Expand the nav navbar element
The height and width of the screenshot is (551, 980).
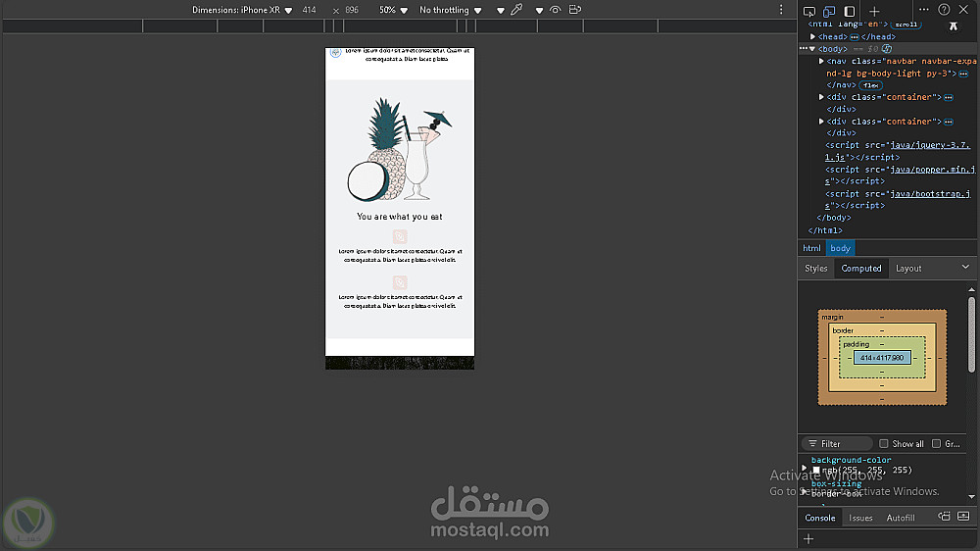821,62
